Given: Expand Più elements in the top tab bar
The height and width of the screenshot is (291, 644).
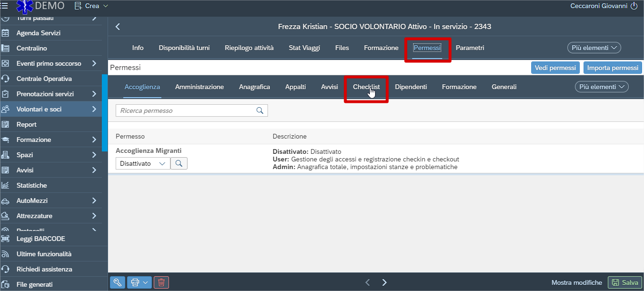Looking at the screenshot, I should pyautogui.click(x=594, y=48).
